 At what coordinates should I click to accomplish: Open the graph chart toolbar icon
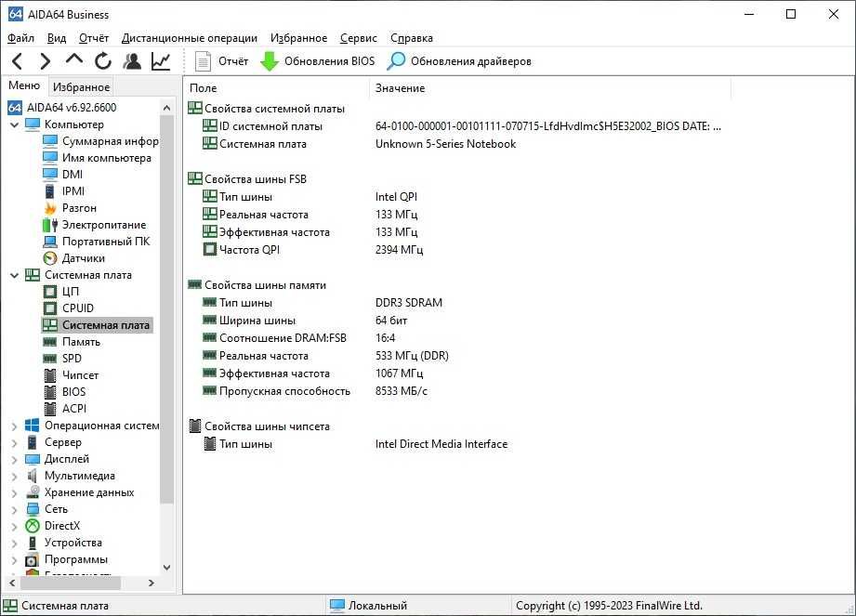click(161, 61)
